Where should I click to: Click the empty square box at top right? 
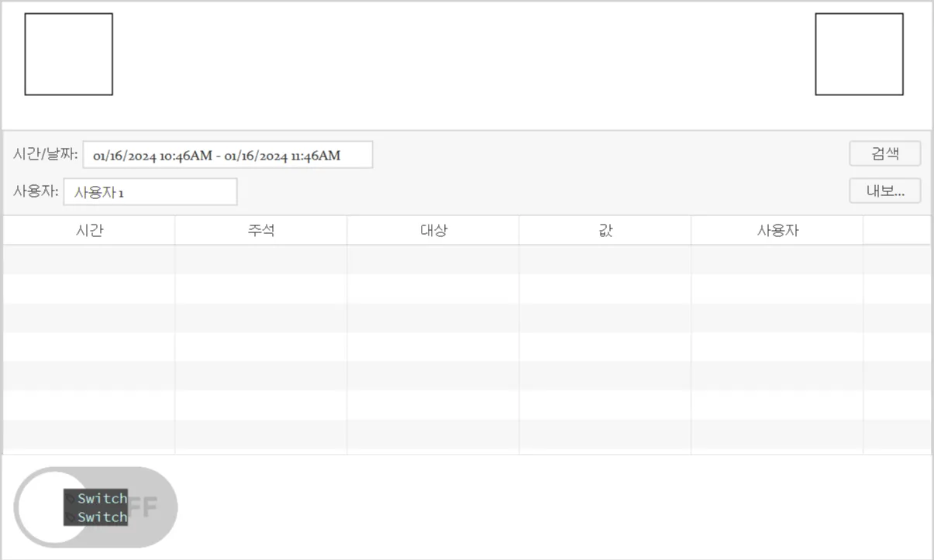coord(859,54)
